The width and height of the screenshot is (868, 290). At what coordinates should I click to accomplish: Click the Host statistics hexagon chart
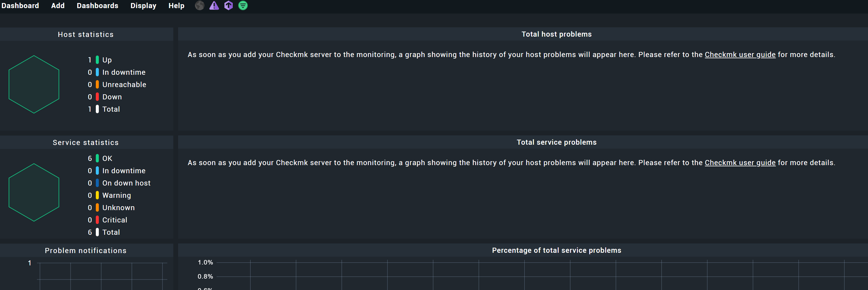(x=34, y=85)
